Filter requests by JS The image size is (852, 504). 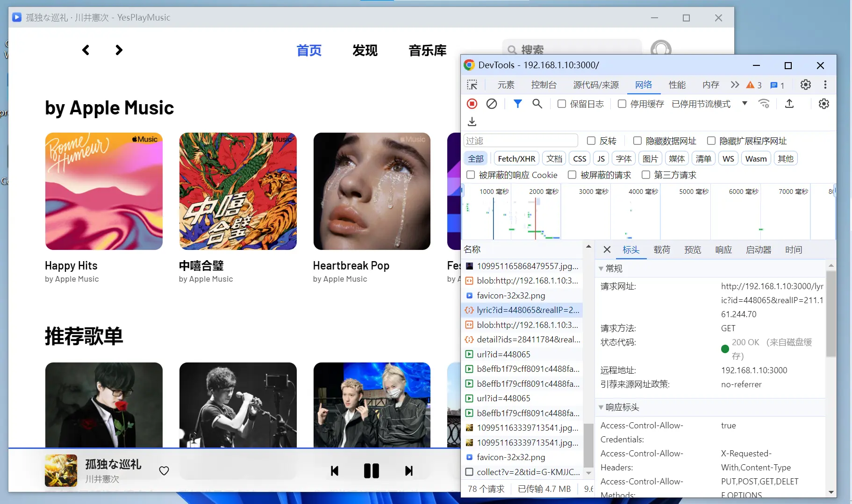pos(601,158)
